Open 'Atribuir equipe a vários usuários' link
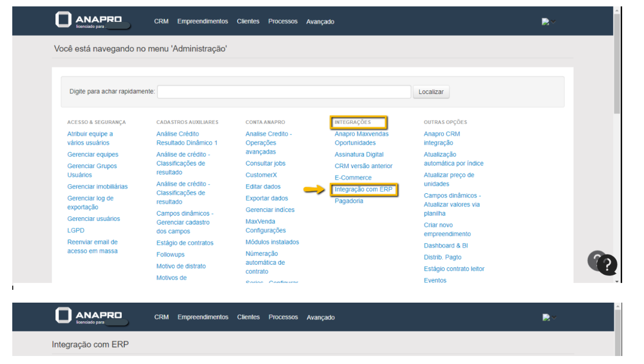 (x=90, y=138)
